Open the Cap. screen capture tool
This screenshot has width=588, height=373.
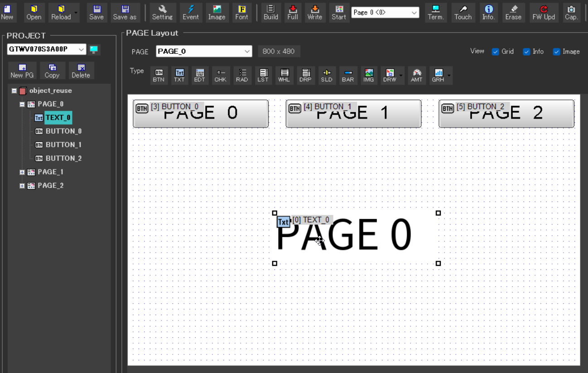click(571, 12)
